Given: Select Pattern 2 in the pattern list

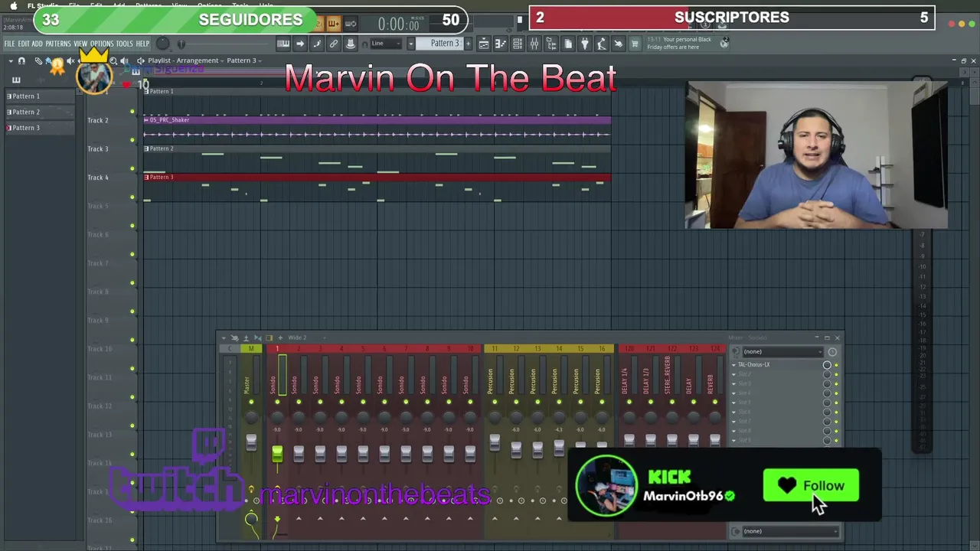Looking at the screenshot, I should click(40, 112).
